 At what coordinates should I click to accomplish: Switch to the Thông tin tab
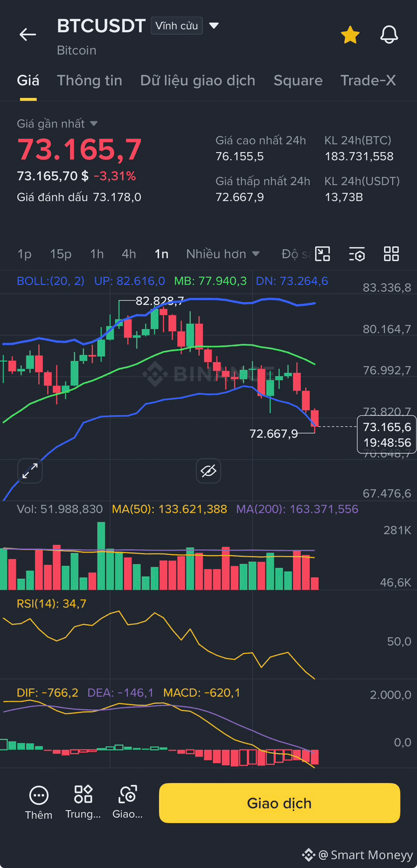[x=90, y=81]
